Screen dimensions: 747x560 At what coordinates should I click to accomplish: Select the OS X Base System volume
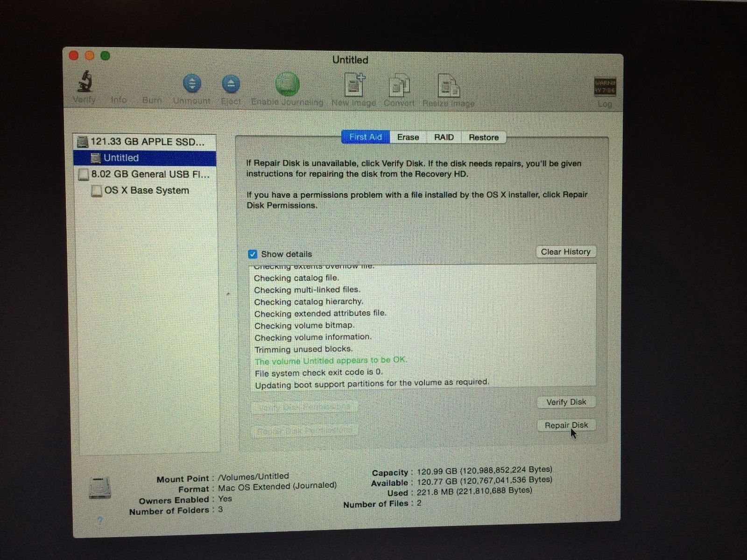(x=145, y=190)
